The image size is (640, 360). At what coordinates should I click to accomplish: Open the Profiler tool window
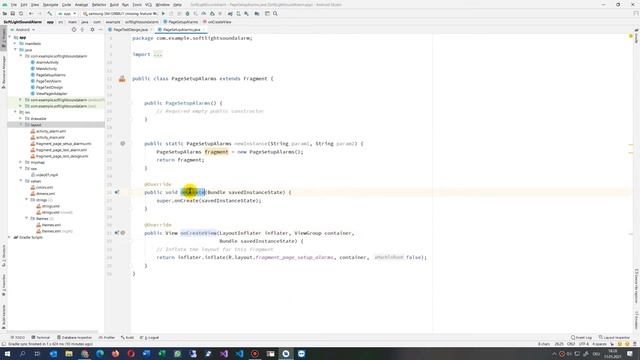(107, 338)
